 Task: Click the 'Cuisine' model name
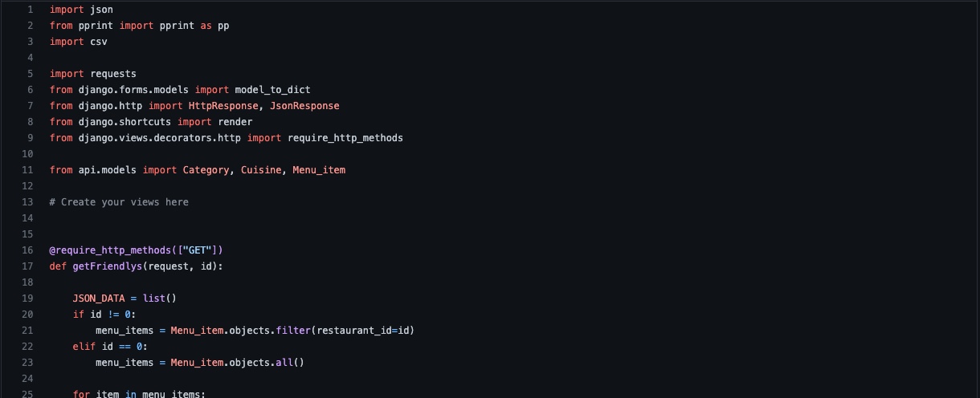(x=261, y=170)
